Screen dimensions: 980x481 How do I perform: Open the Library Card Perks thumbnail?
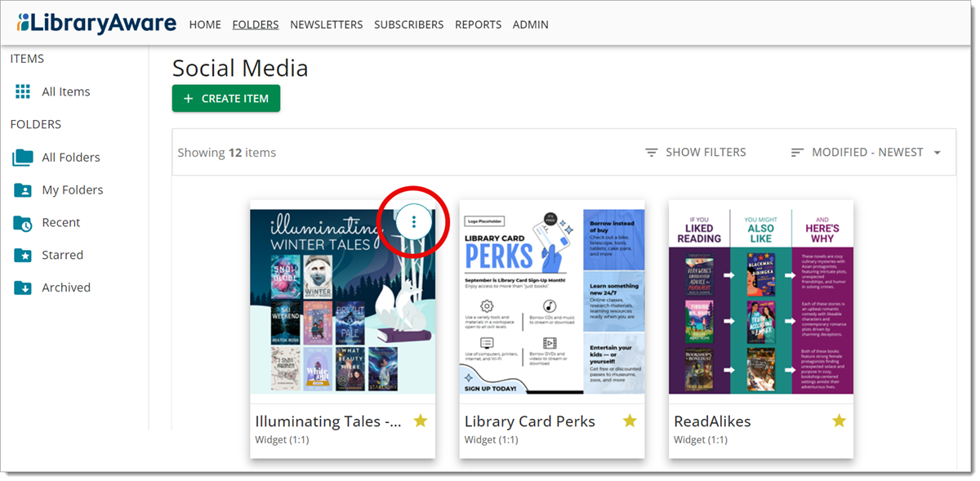(552, 301)
